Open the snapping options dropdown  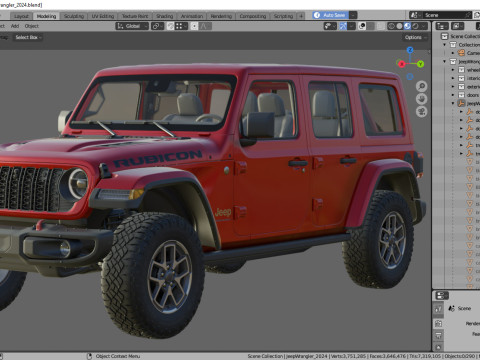[x=181, y=26]
